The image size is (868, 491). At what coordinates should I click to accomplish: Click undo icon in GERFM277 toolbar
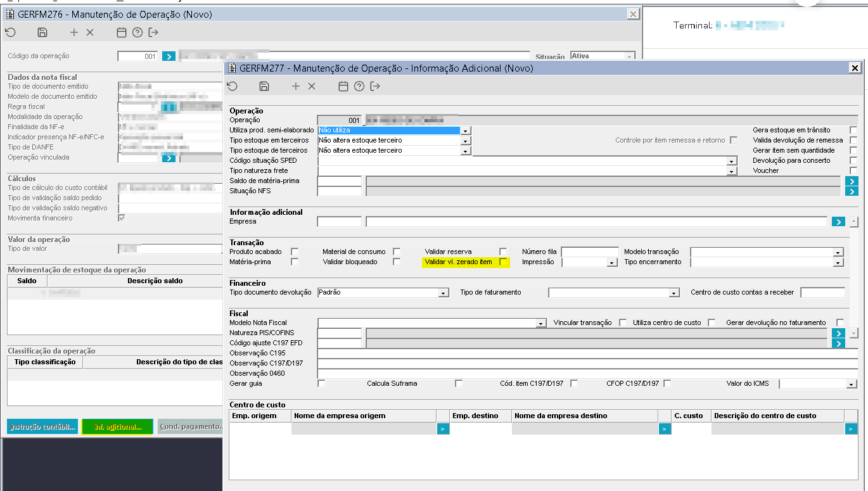pyautogui.click(x=233, y=86)
